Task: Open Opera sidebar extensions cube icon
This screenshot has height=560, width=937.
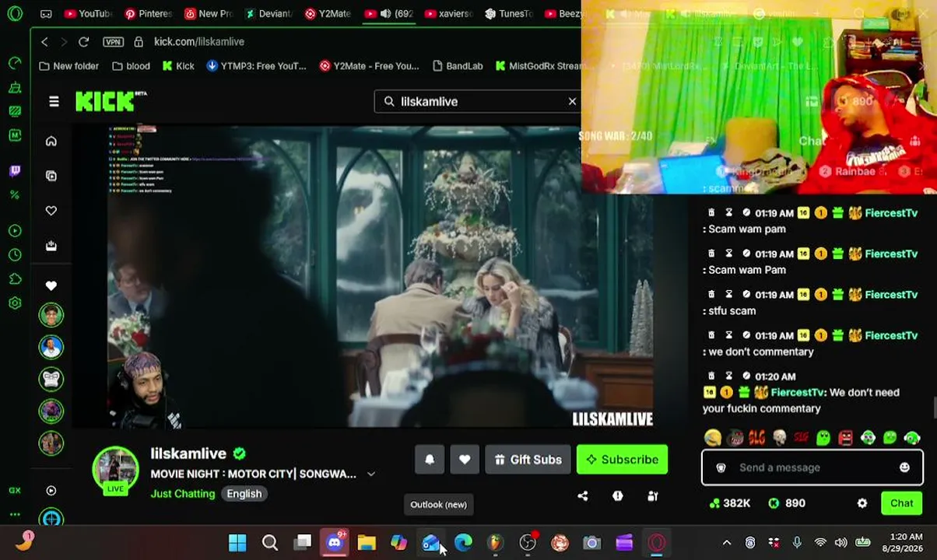Action: (x=15, y=279)
